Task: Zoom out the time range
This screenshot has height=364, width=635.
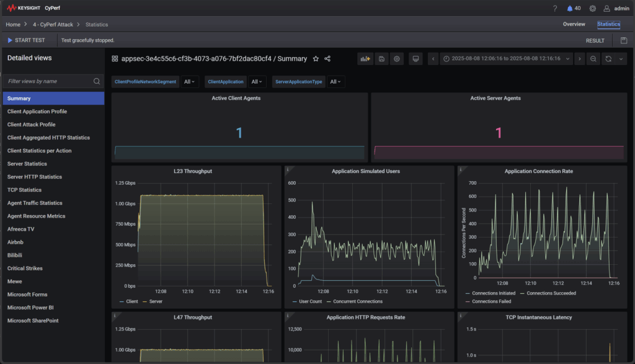Action: (593, 59)
